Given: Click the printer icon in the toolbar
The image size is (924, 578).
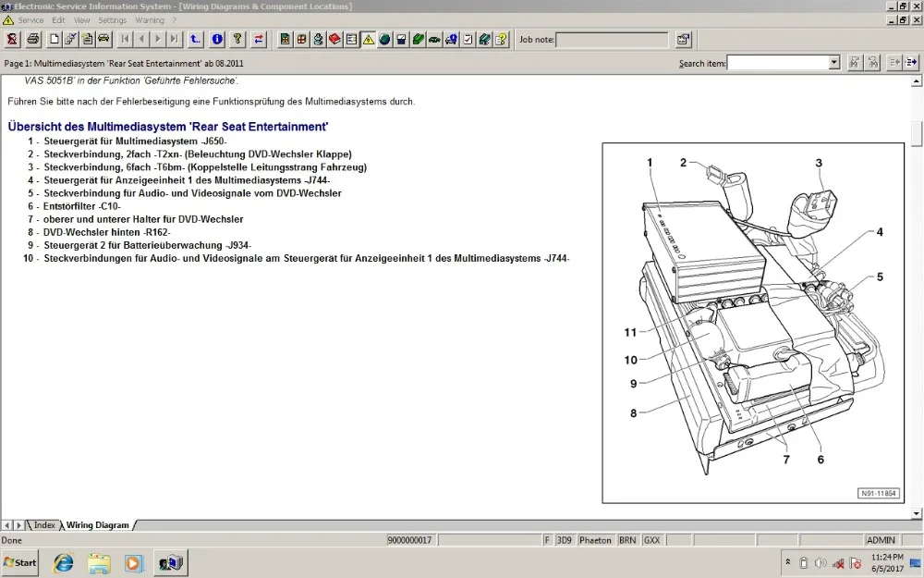Looking at the screenshot, I should coord(33,40).
